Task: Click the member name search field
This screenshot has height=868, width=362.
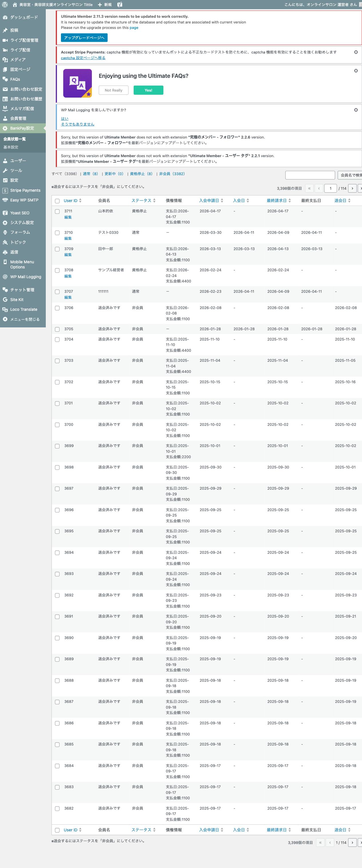Action: 310,175
